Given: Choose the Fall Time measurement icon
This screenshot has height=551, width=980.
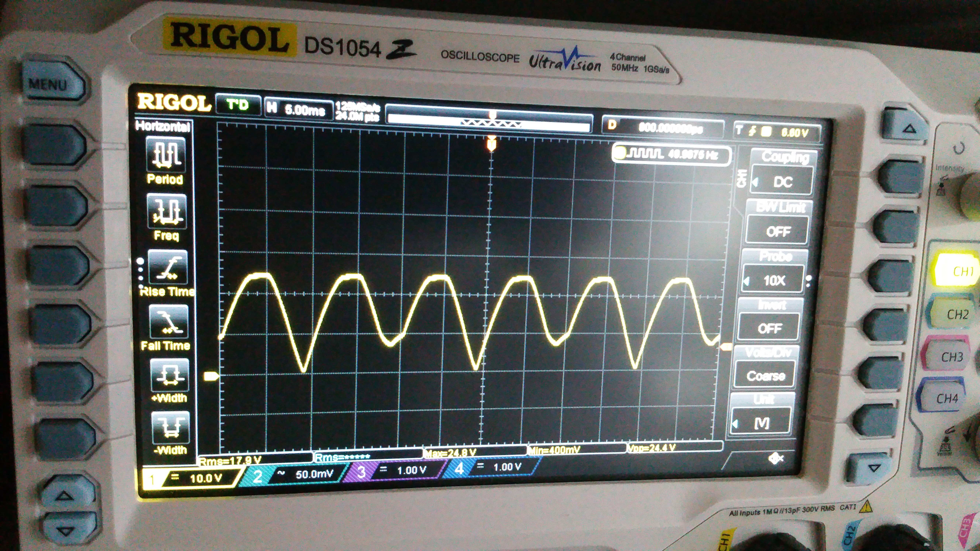Looking at the screenshot, I should pos(169,322).
